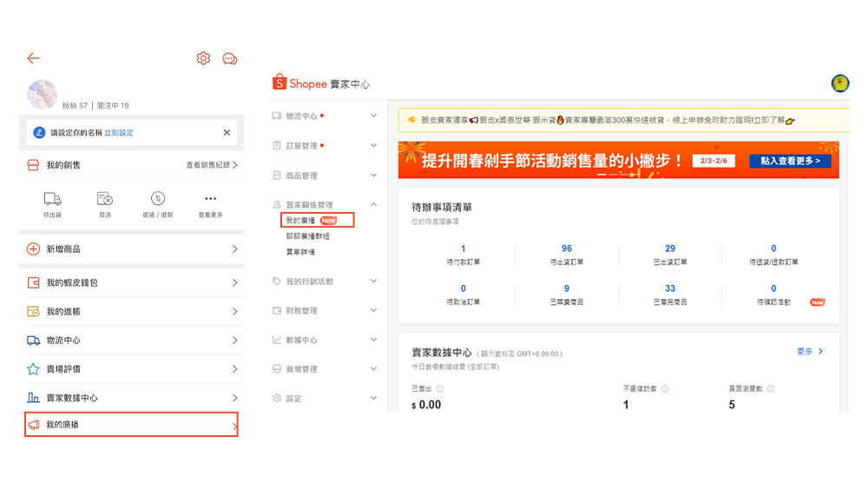
Task: Open 查看銷售紀錄 link
Action: [211, 165]
